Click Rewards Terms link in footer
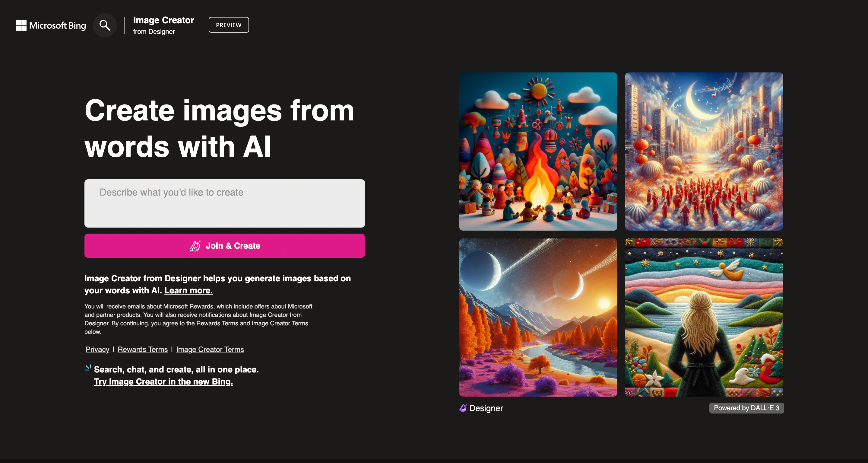 tap(142, 349)
